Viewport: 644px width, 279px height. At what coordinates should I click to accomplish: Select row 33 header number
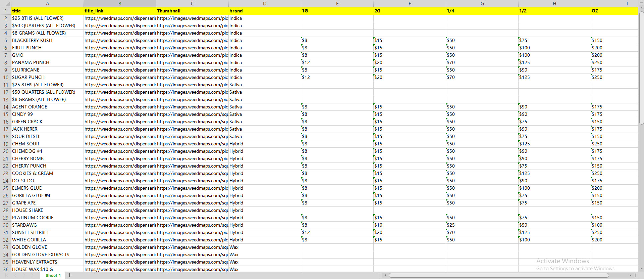(6, 247)
